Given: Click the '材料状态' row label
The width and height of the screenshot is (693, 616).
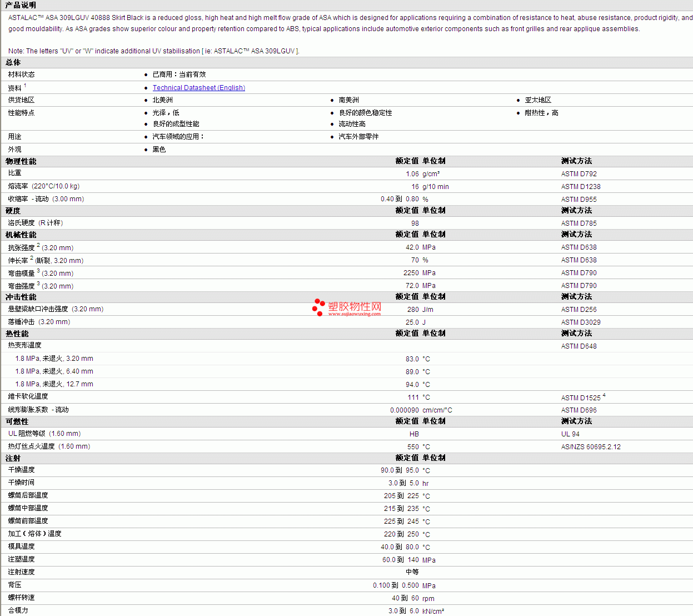Looking at the screenshot, I should point(21,74).
